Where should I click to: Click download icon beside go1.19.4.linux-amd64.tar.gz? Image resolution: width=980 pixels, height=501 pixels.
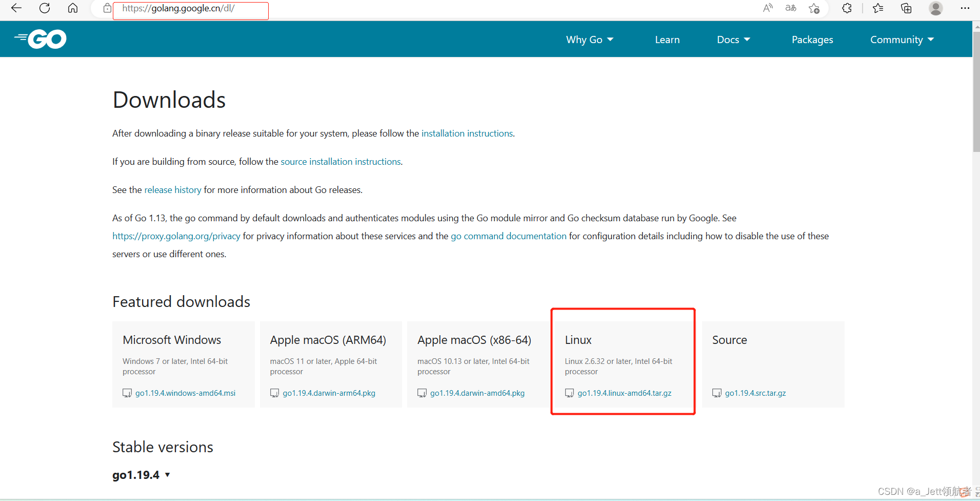tap(569, 393)
